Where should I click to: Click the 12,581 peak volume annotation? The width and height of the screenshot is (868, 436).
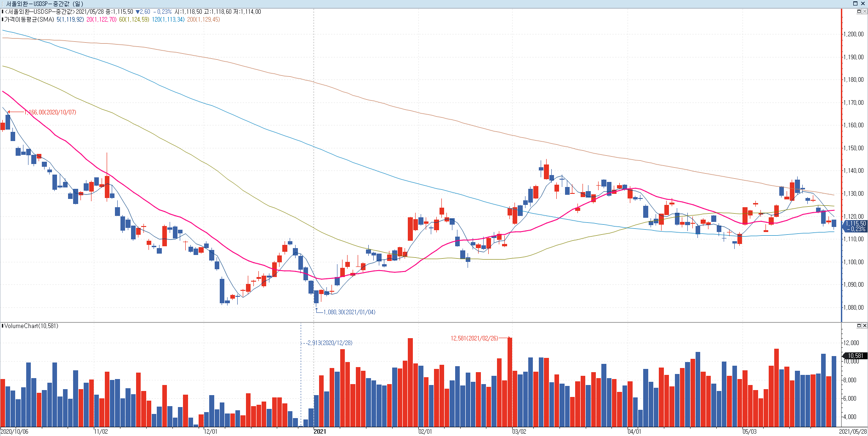474,339
